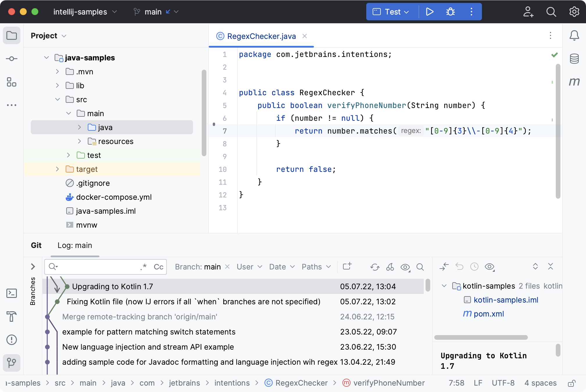This screenshot has height=392, width=586.
Task: Toggle read-only lock in status bar
Action: point(571,383)
